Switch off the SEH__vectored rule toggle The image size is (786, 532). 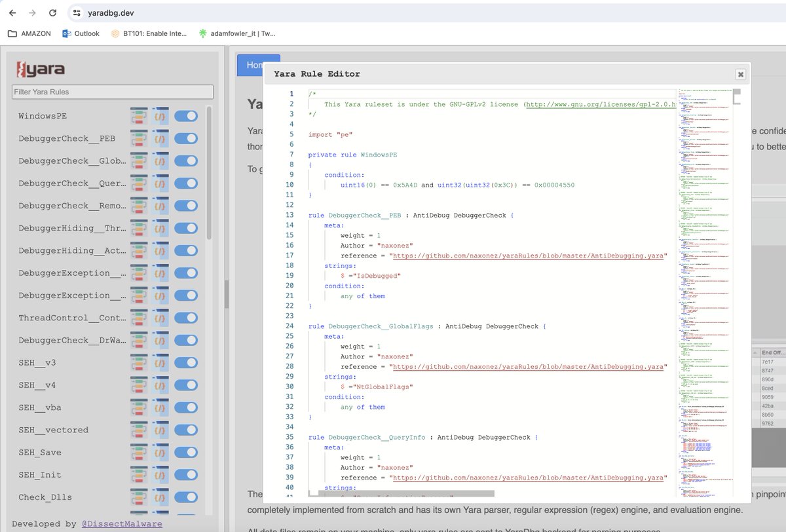[x=186, y=430]
